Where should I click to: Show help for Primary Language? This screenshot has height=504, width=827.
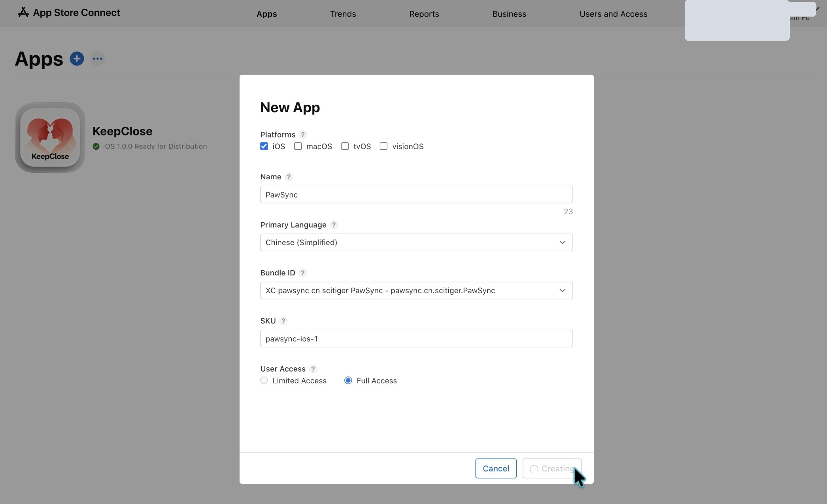(x=334, y=225)
